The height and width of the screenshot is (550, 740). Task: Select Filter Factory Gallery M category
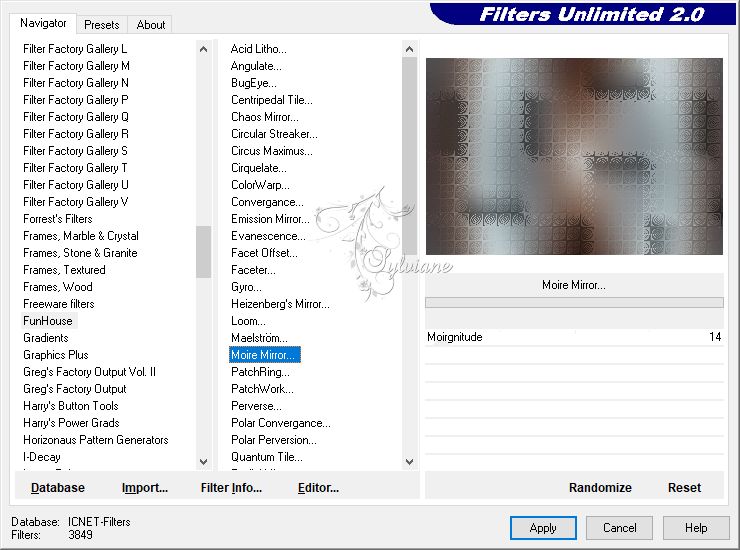coord(76,66)
